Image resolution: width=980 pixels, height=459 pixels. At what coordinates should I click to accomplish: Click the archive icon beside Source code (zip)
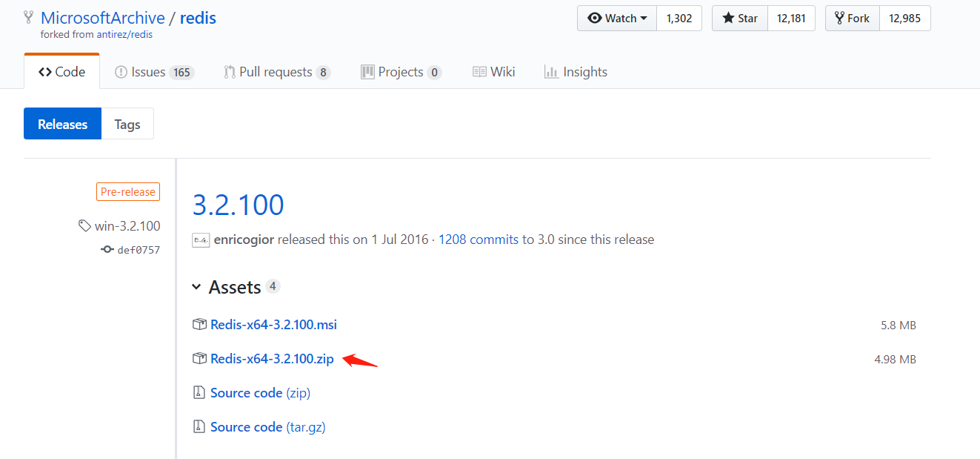pyautogui.click(x=199, y=393)
